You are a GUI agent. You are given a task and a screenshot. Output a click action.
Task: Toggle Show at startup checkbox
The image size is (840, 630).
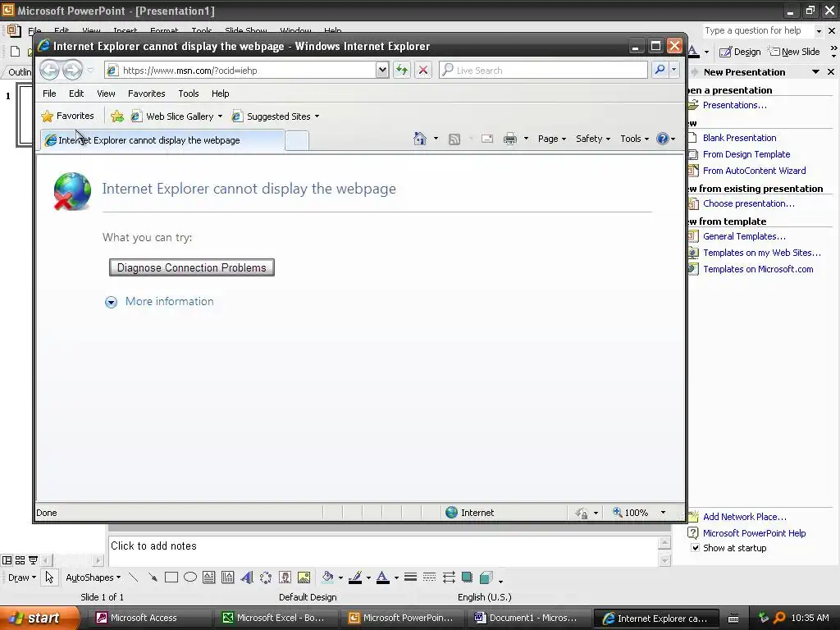coord(695,548)
